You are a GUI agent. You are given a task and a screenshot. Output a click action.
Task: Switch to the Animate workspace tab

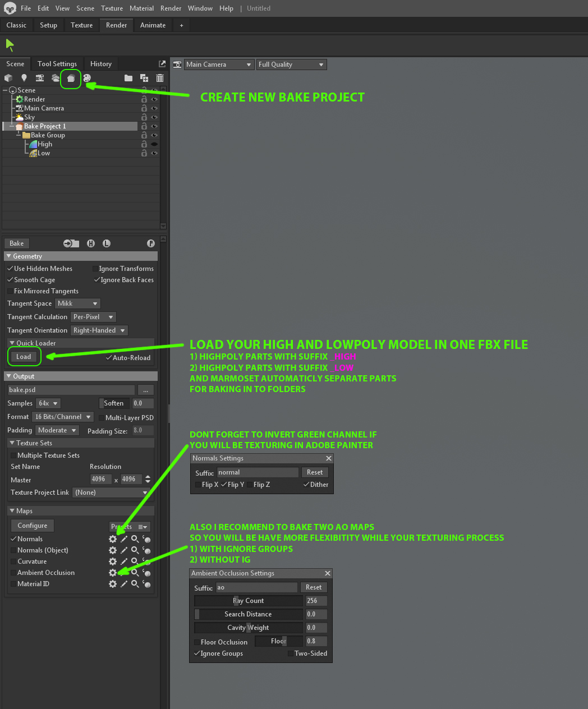click(x=153, y=25)
